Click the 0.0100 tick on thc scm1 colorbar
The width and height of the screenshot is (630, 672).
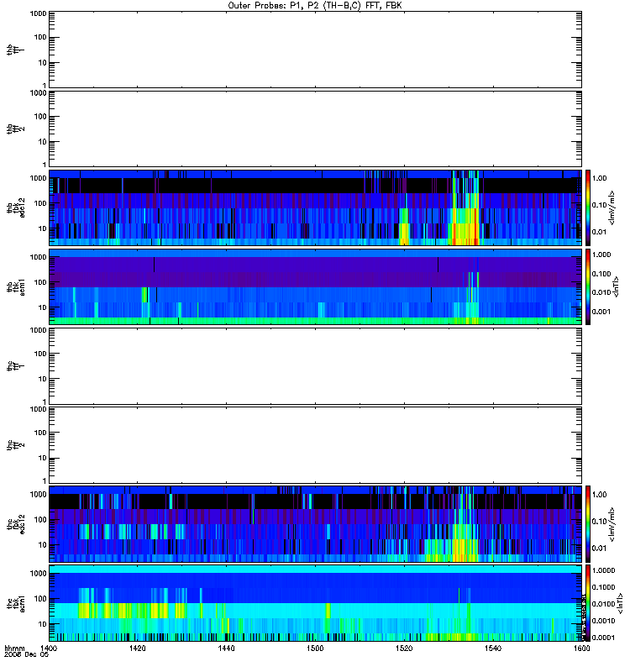[603, 604]
